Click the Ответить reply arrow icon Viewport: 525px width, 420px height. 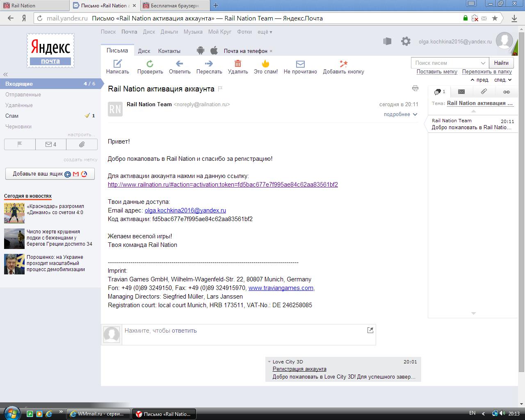pyautogui.click(x=180, y=63)
